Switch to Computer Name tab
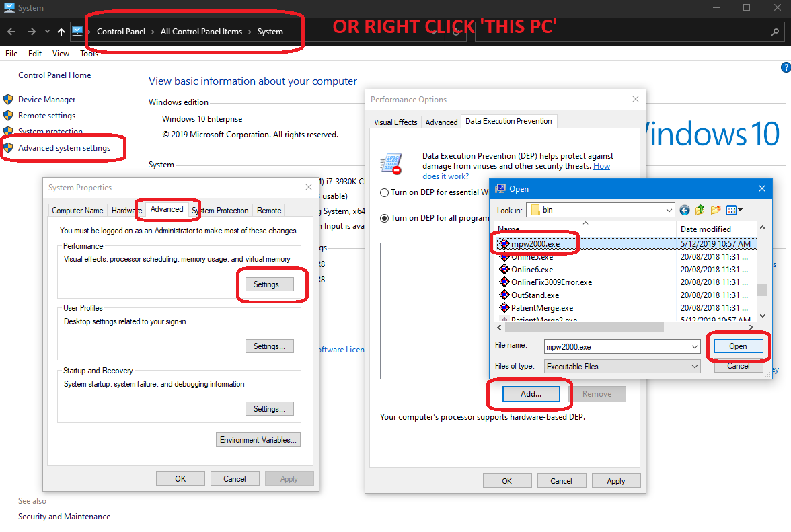The image size is (791, 532). point(78,211)
